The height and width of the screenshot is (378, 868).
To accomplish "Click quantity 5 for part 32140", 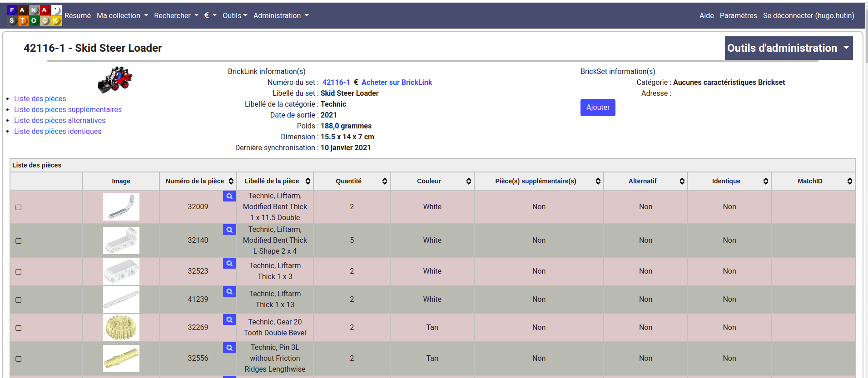I will coord(352,241).
